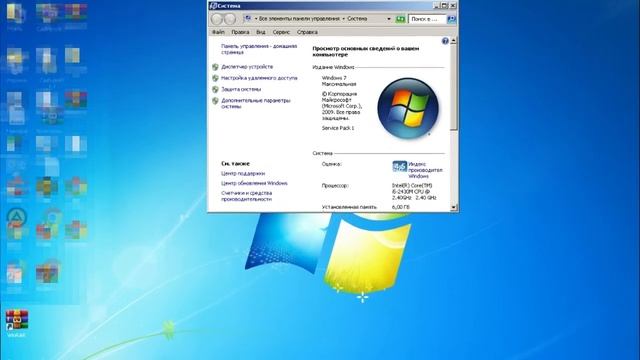
Task: Click the Windows 7 Максимальная edition text
Action: (x=339, y=81)
